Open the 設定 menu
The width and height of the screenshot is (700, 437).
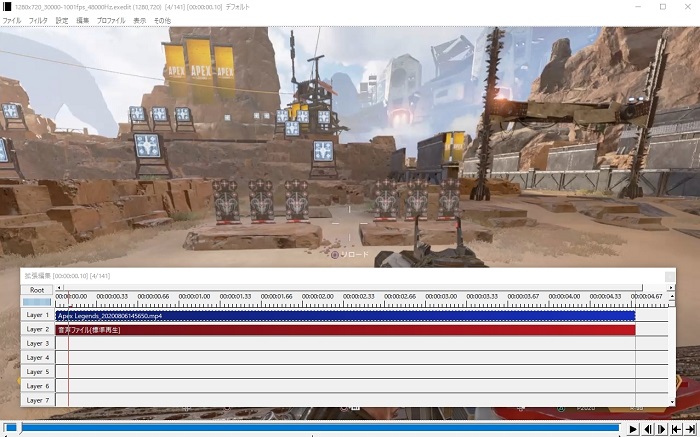[x=62, y=21]
